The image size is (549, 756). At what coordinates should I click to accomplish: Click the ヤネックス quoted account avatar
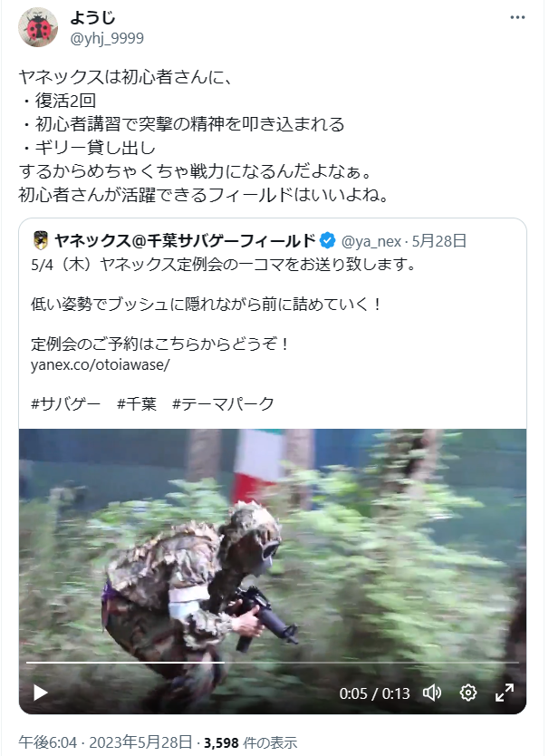(41, 240)
